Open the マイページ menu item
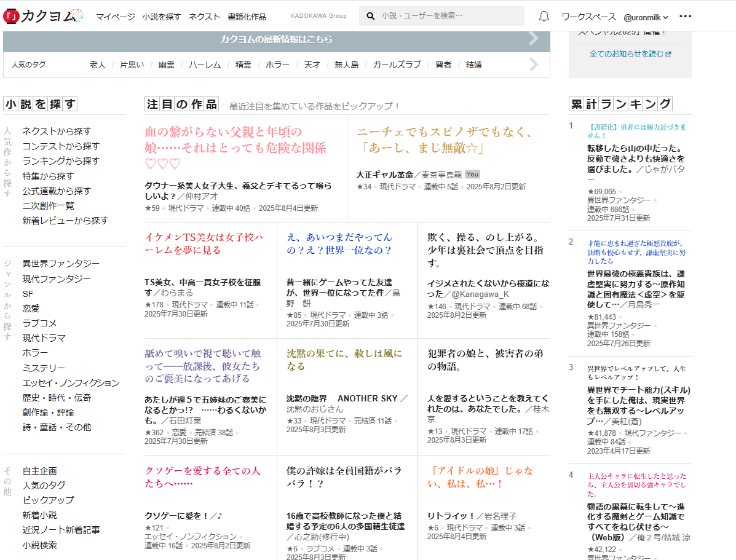 pos(115,17)
